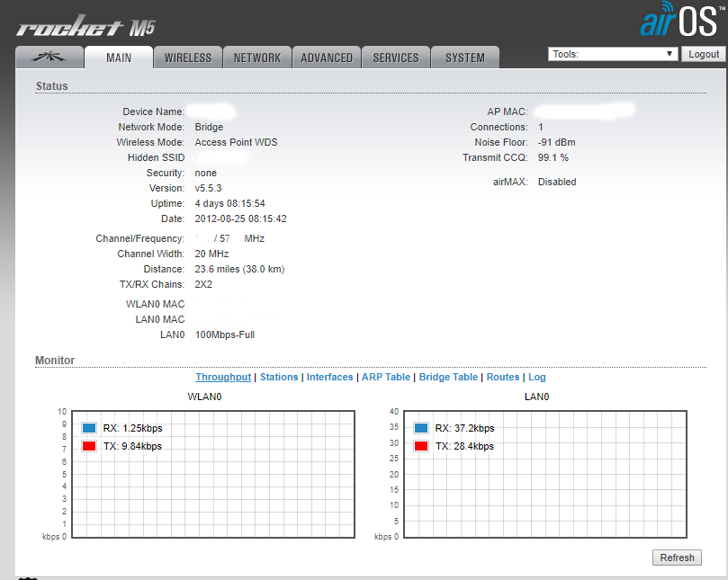Select the 'Access Point WDS' value

[x=236, y=142]
